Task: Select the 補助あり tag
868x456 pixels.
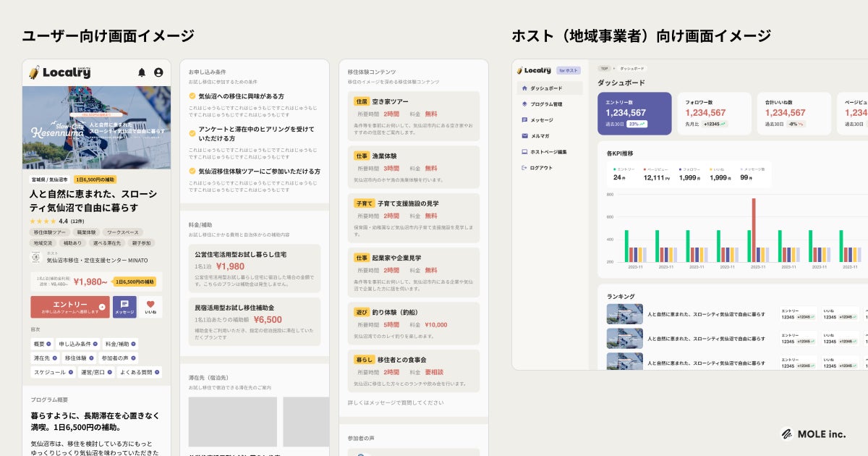Action: [x=72, y=243]
